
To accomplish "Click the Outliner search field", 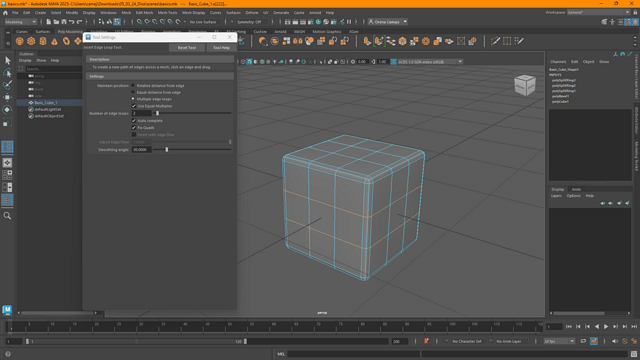I will tap(53, 69).
